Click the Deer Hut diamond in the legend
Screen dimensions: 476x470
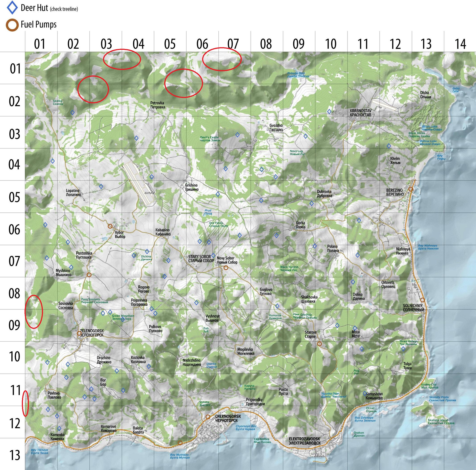pyautogui.click(x=12, y=8)
